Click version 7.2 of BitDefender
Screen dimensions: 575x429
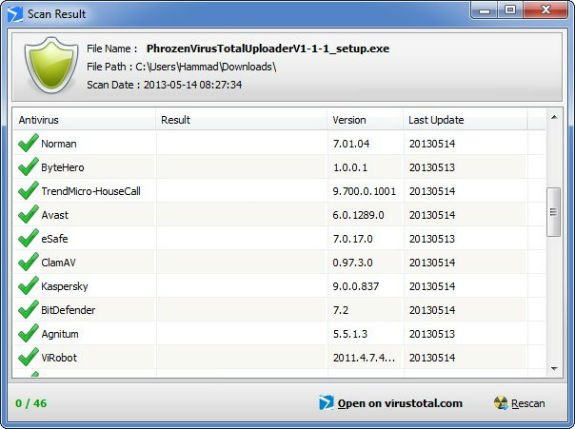click(341, 310)
